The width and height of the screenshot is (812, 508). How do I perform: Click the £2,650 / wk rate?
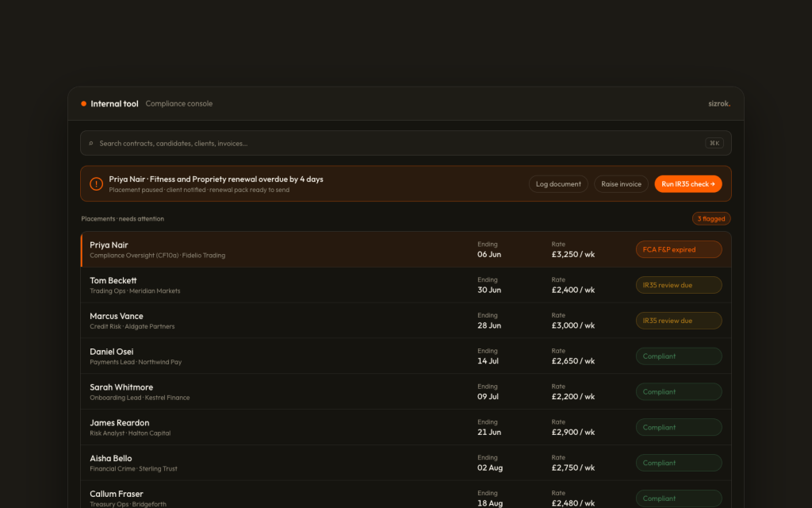click(573, 361)
